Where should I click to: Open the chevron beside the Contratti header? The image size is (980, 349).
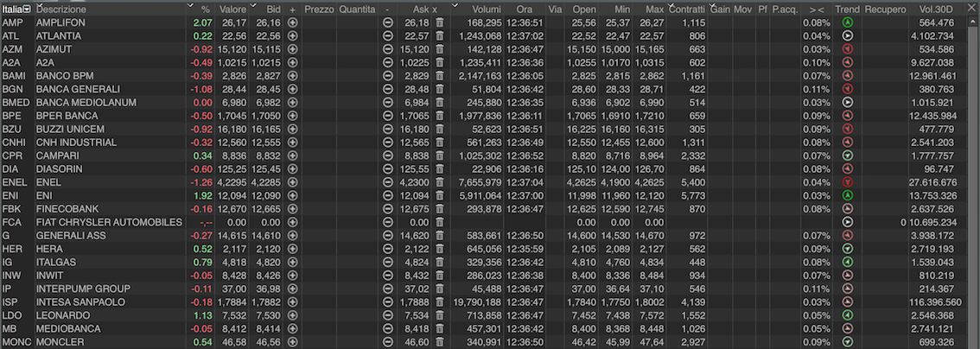click(x=671, y=5)
